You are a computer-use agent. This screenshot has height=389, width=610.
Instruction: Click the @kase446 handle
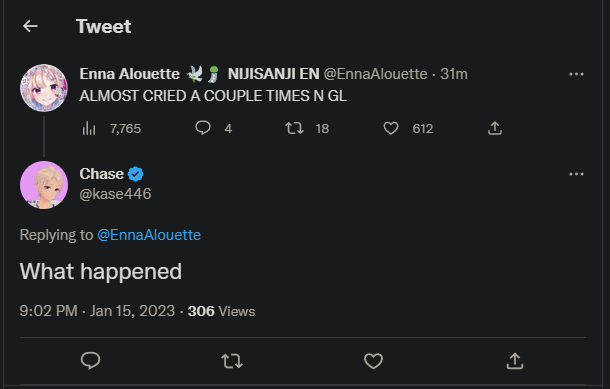(x=115, y=194)
